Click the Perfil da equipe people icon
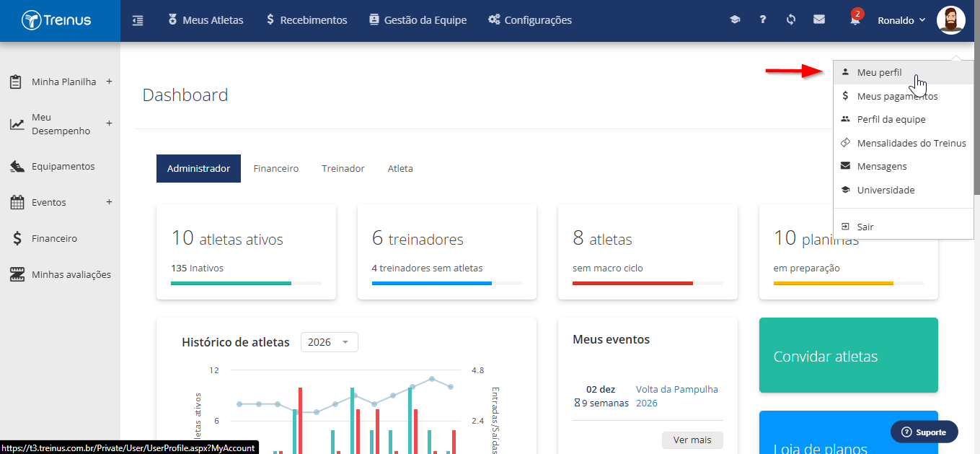The width and height of the screenshot is (980, 454). 845,119
